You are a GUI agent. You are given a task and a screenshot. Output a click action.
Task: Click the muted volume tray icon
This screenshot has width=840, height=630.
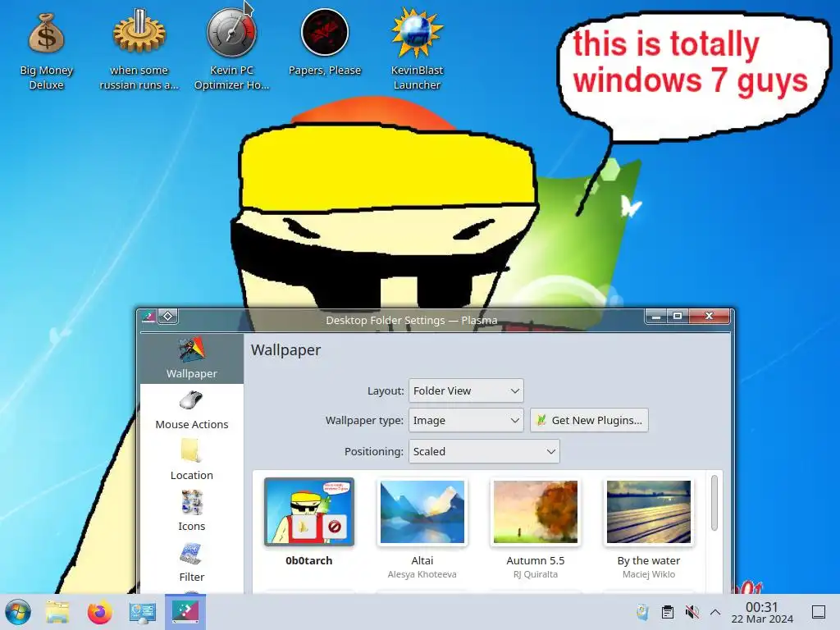click(692, 612)
